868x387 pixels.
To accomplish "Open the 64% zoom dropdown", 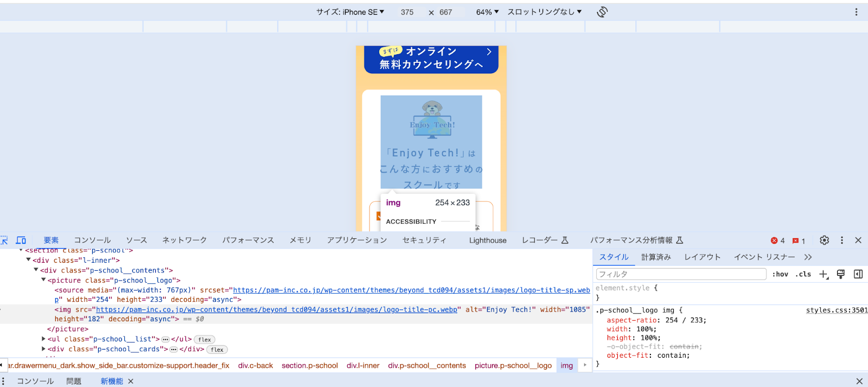I will tap(487, 12).
